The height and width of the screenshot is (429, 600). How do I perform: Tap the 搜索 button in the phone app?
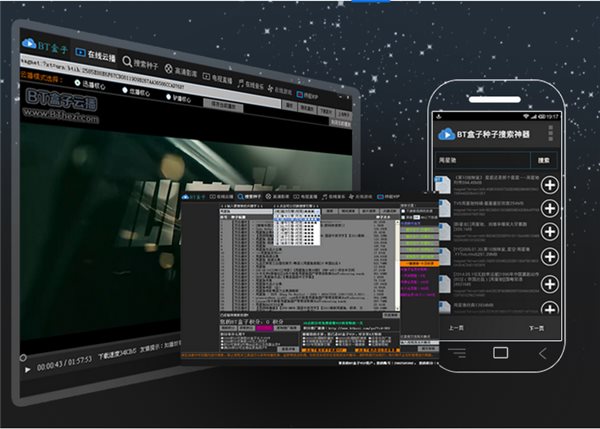(x=543, y=160)
